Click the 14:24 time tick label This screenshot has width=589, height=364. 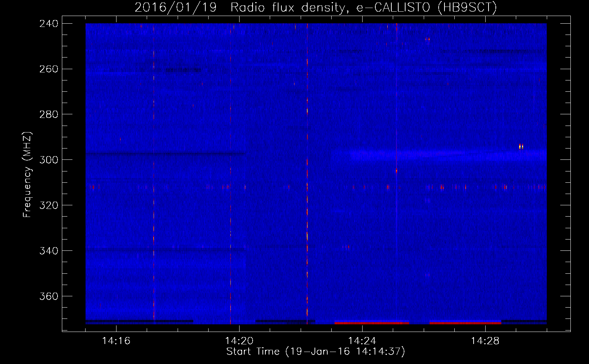coord(362,341)
